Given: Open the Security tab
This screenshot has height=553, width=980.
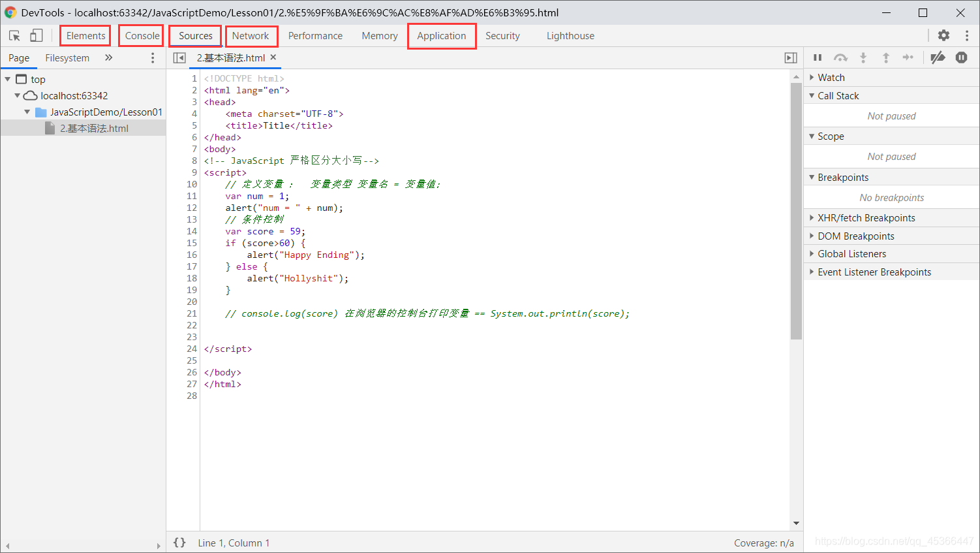Looking at the screenshot, I should [502, 36].
